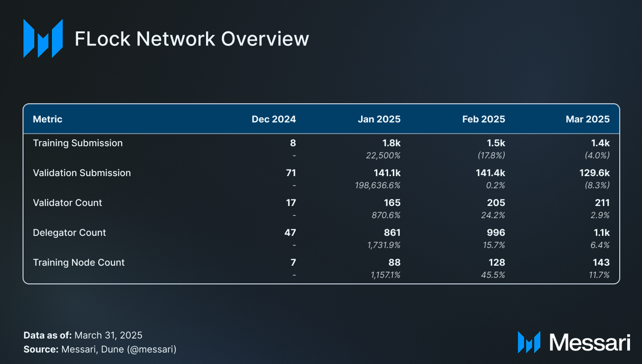
Task: Click the 211 validator count value
Action: pos(602,203)
